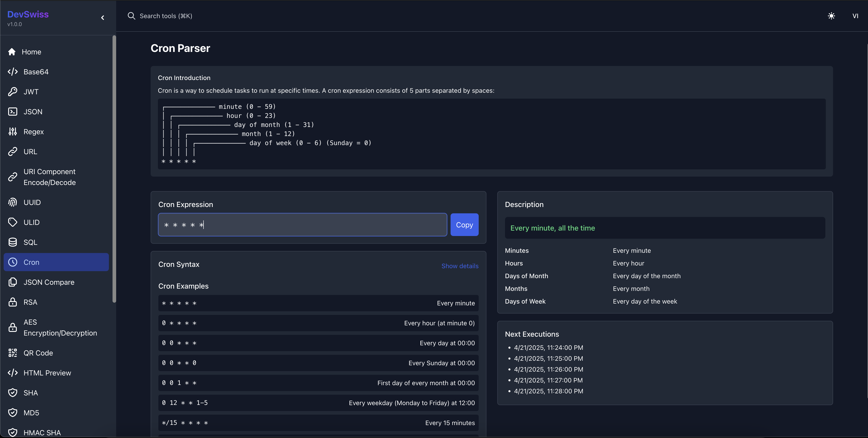Viewport: 868px width, 438px height.
Task: Click the HTML Preview code icon
Action: tap(12, 373)
